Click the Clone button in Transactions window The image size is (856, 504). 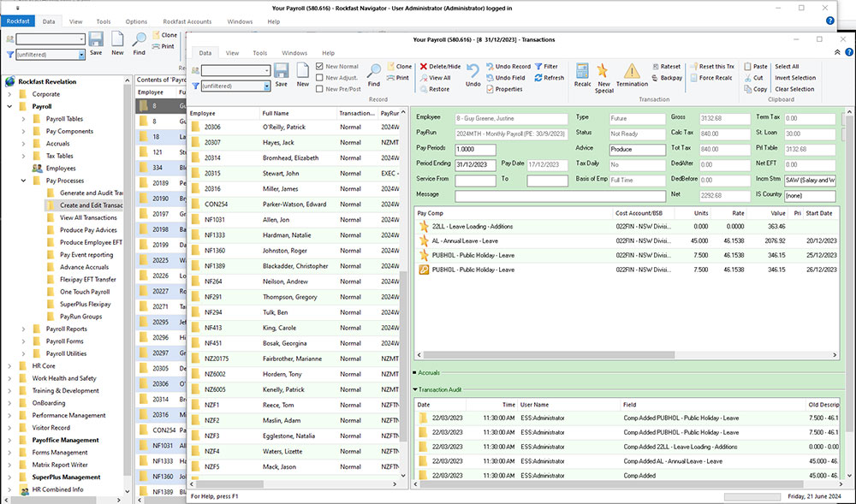point(400,67)
